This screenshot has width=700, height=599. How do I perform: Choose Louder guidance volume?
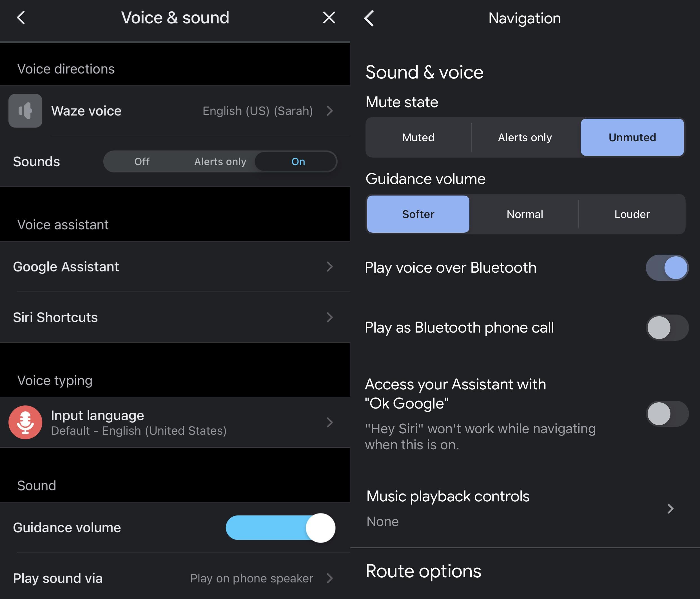pyautogui.click(x=632, y=214)
